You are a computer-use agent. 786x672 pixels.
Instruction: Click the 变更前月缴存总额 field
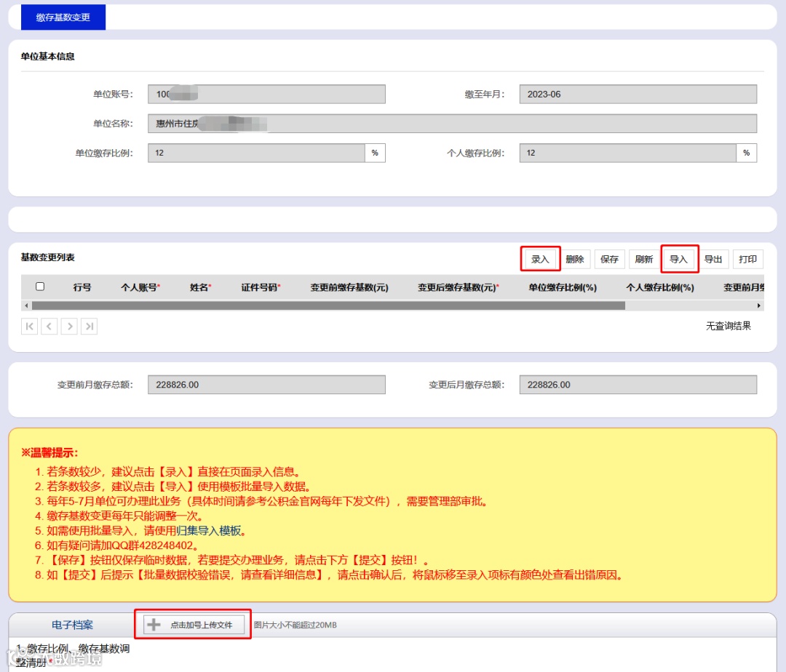266,385
